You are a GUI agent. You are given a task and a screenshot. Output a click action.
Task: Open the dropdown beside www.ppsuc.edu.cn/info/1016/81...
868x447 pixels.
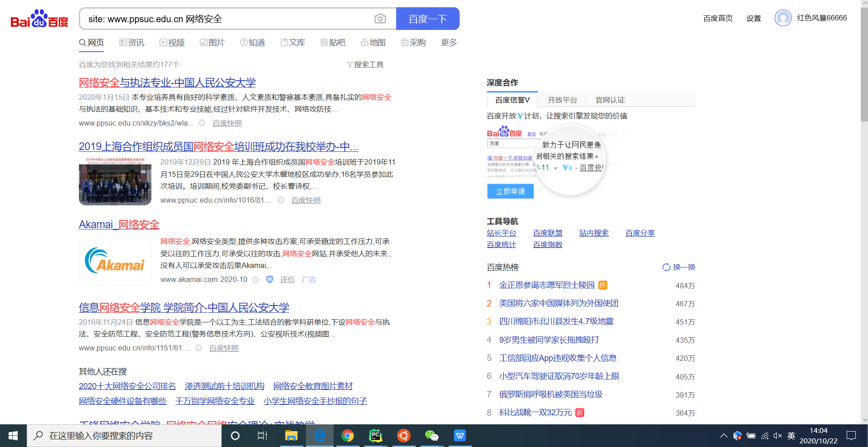[x=281, y=200]
